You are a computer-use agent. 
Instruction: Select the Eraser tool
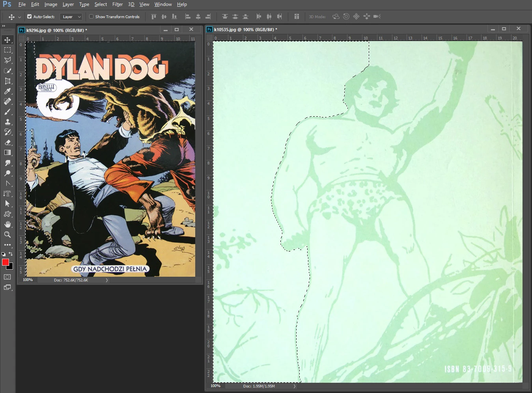pyautogui.click(x=7, y=142)
